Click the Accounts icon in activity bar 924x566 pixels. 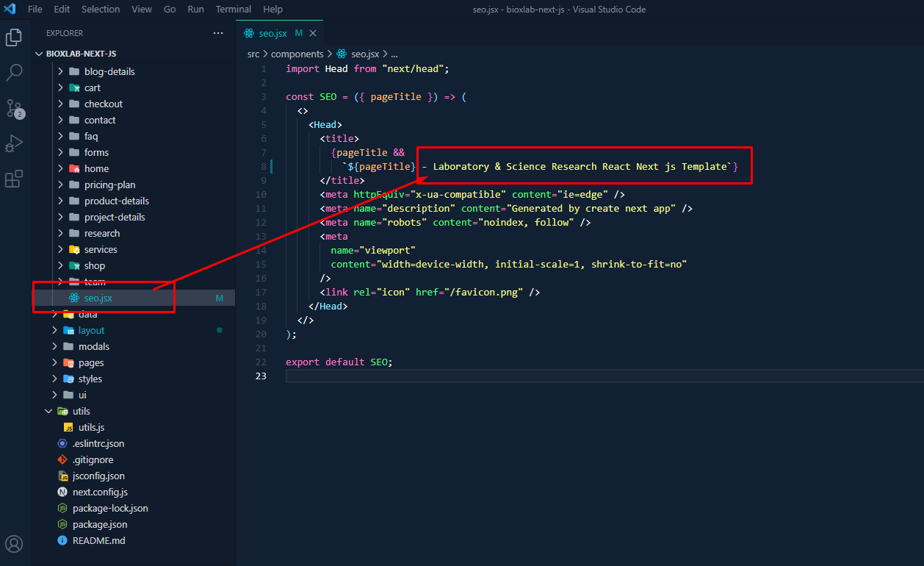[14, 544]
